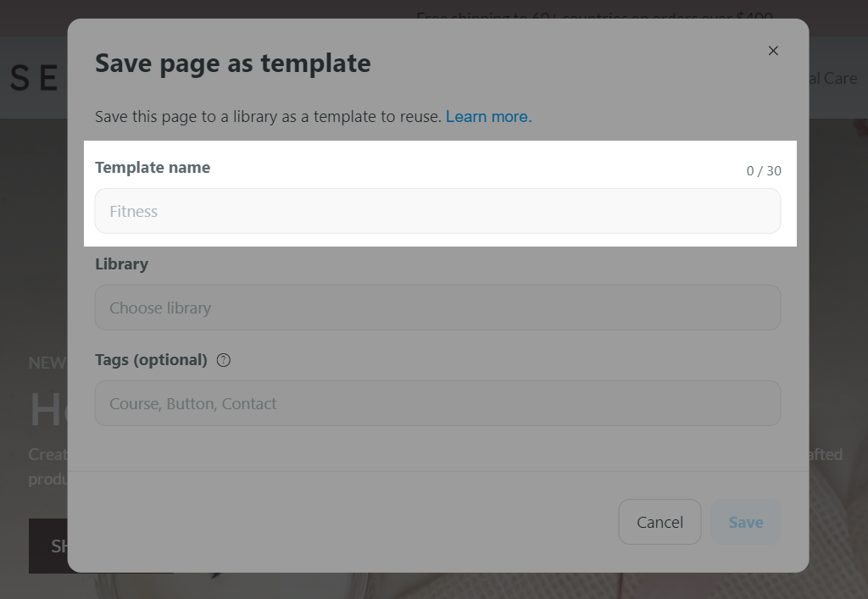This screenshot has width=868, height=599.
Task: Click the dark button in the page background
Action: 47,546
